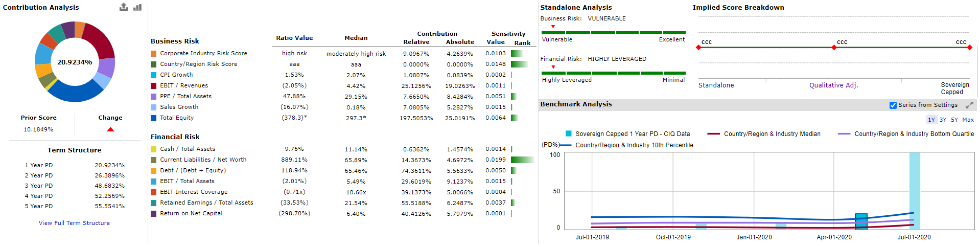This screenshot has width=980, height=247.
Task: Click the Financial Risk red marker triangle
Action: pos(553,67)
